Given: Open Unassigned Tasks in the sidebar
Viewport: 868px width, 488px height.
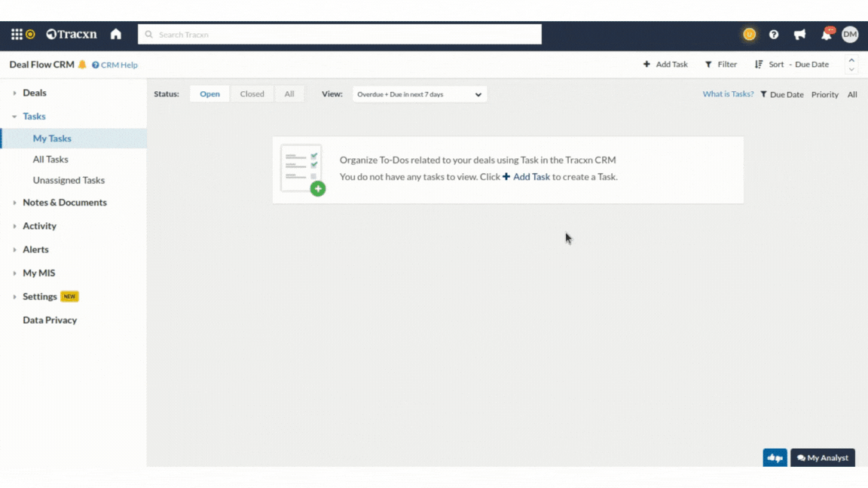Looking at the screenshot, I should click(69, 181).
